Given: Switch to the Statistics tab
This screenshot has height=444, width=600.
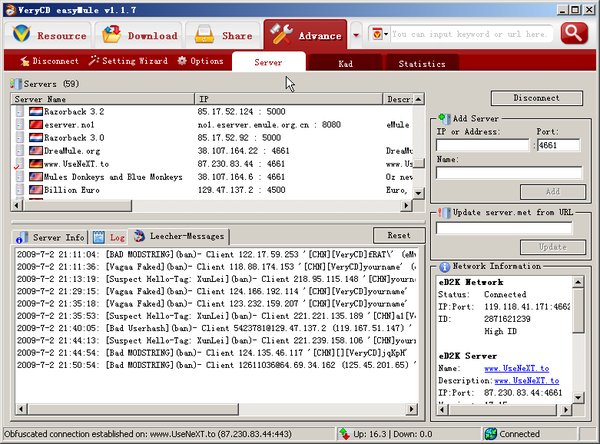Looking at the screenshot, I should click(x=422, y=64).
